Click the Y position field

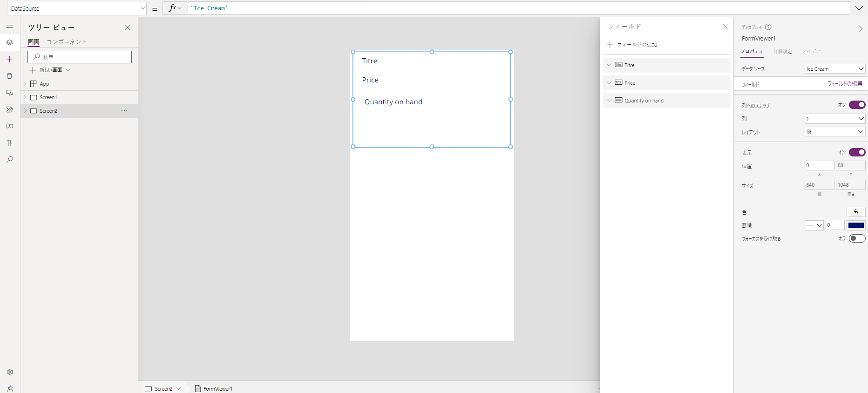point(850,165)
